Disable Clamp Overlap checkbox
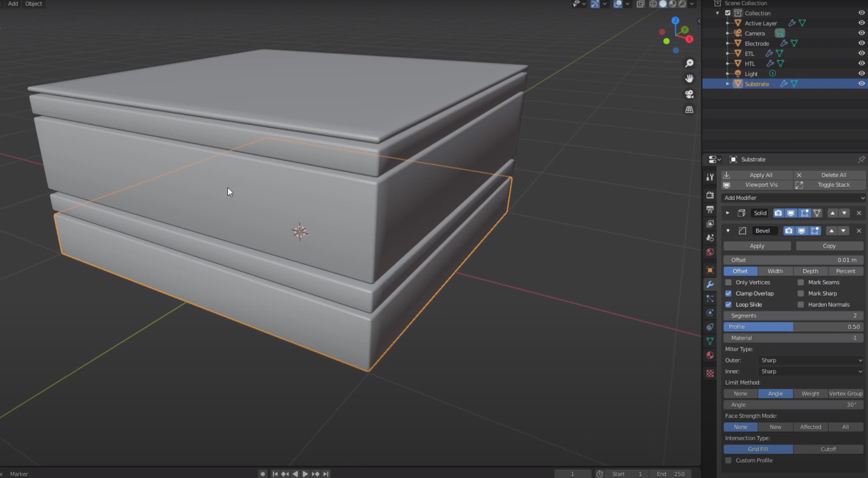This screenshot has height=478, width=868. [728, 293]
